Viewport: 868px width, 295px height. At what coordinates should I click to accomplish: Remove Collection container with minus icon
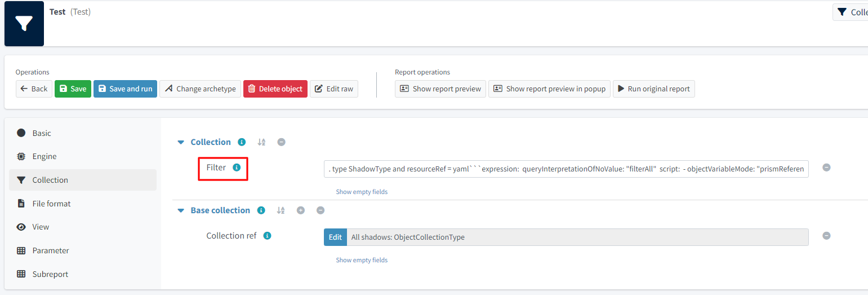point(281,142)
